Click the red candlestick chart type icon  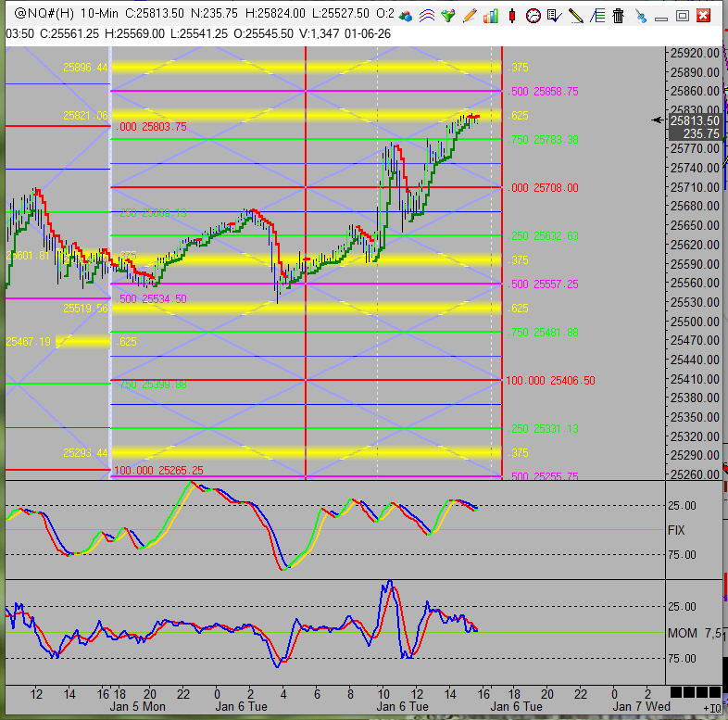pos(512,16)
